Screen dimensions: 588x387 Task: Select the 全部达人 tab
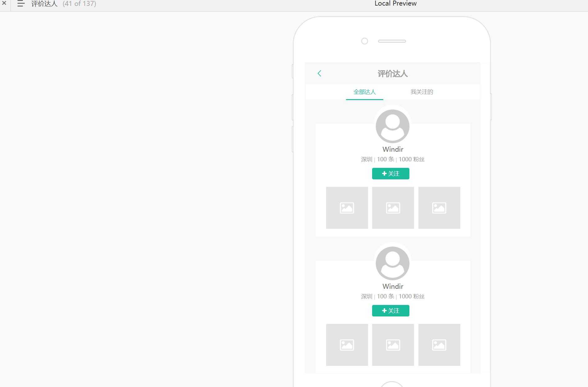tap(365, 92)
